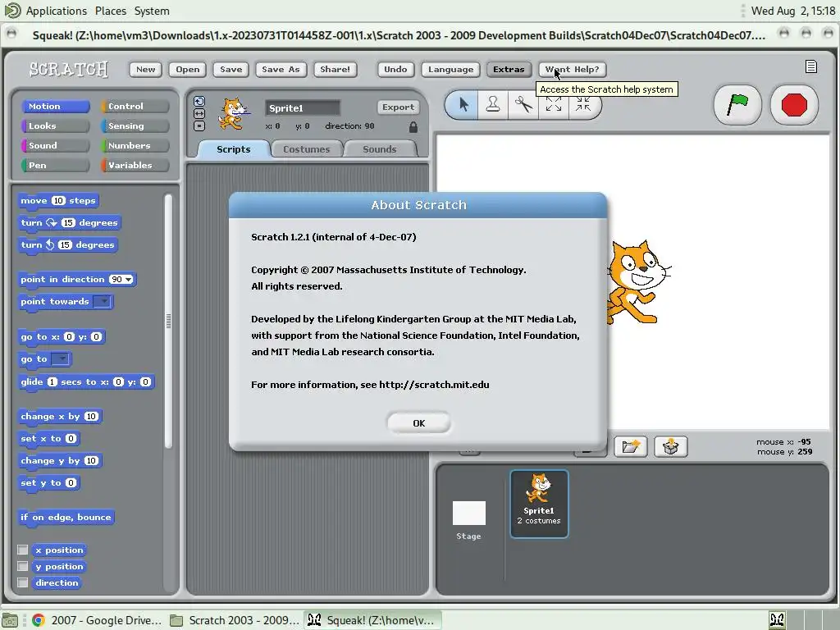
Task: Click the turn counterclockwise 15 degrees block
Action: point(67,244)
